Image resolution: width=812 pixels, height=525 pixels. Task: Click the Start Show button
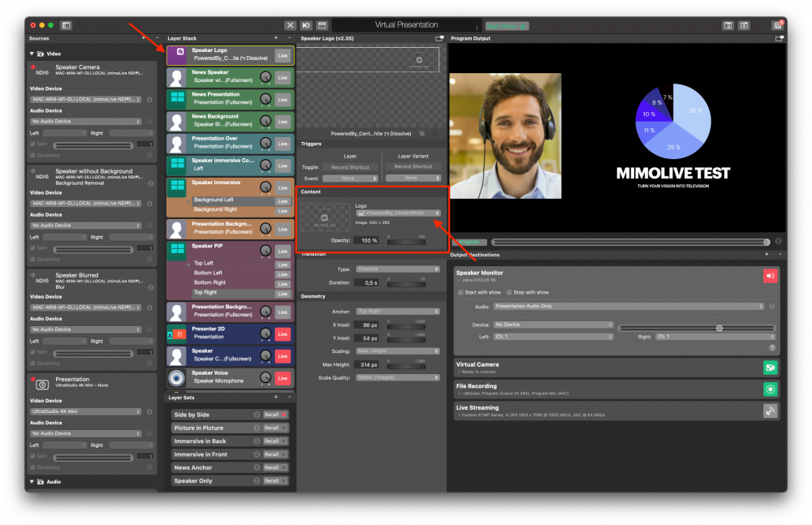pyautogui.click(x=507, y=26)
